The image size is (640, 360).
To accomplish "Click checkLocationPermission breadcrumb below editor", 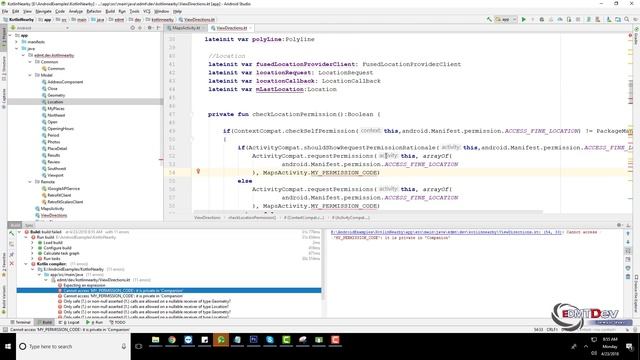I will [252, 218].
